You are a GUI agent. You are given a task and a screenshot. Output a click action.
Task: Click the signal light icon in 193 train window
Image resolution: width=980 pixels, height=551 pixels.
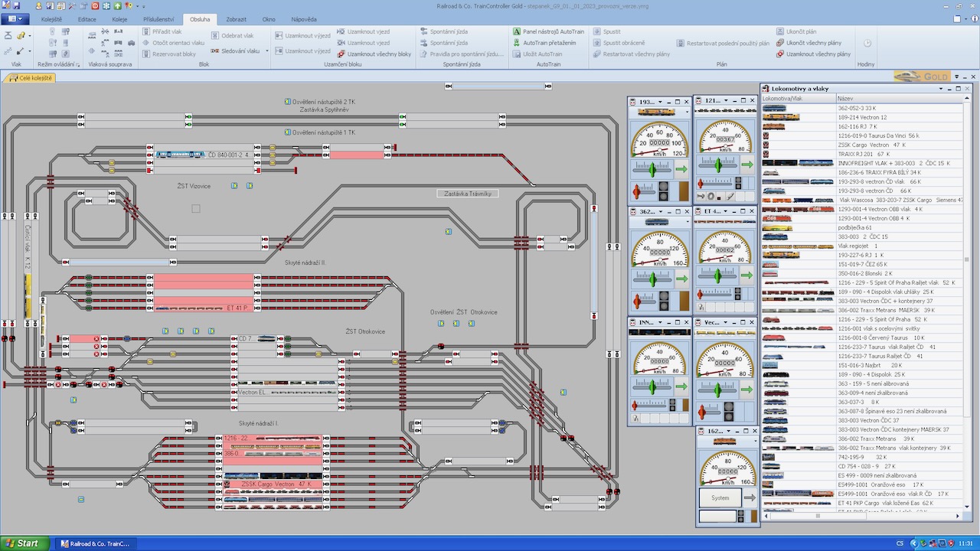[663, 191]
